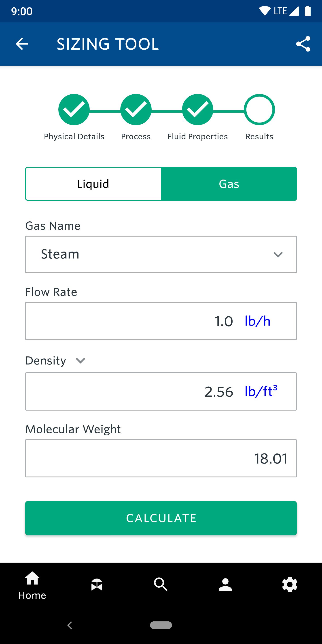322x644 pixels.
Task: Open the empty Results step circle
Action: tap(259, 110)
